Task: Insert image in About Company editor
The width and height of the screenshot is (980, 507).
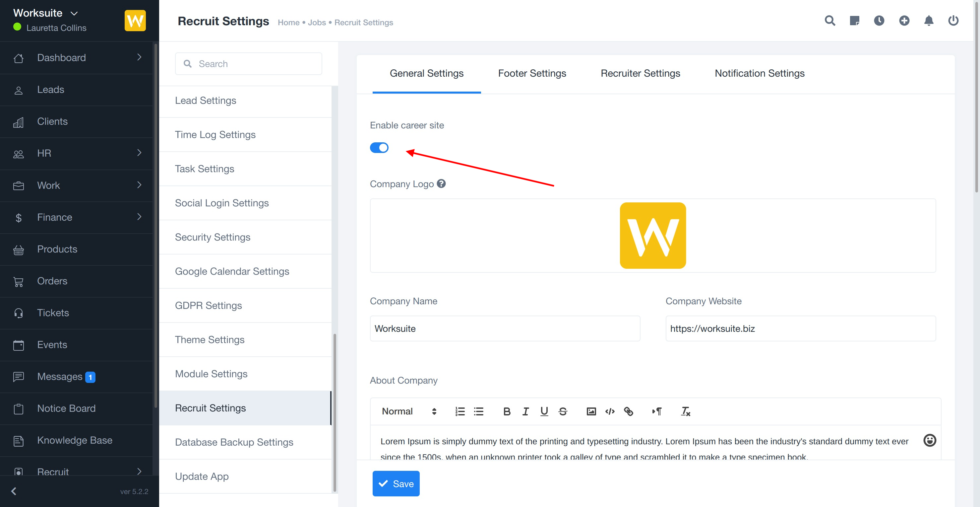Action: point(591,411)
